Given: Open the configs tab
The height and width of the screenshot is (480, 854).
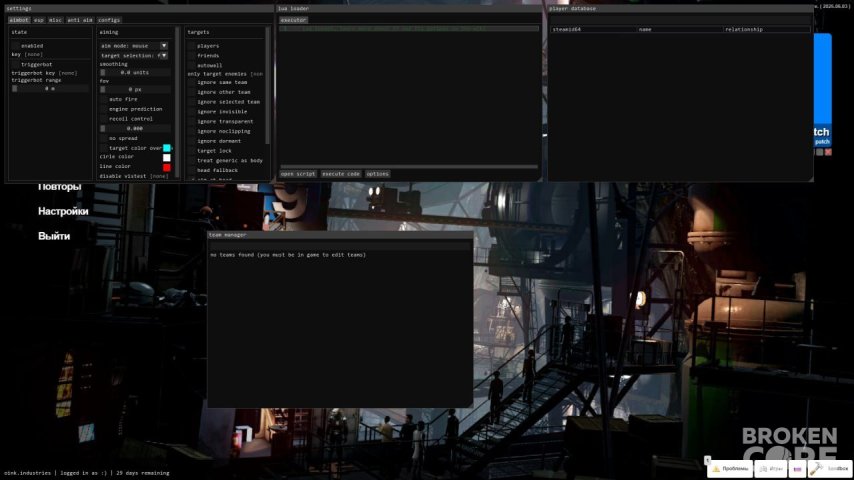Looking at the screenshot, I should [109, 20].
